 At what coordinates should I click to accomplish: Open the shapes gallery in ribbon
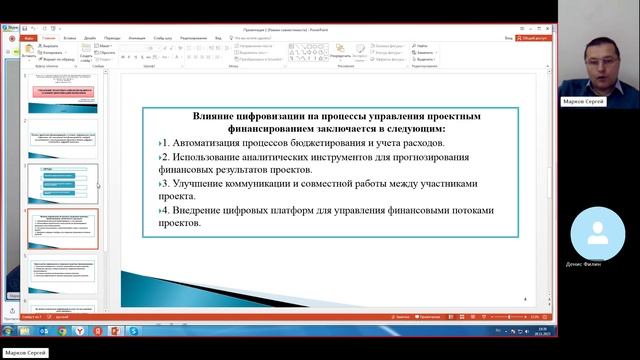pyautogui.click(x=308, y=52)
